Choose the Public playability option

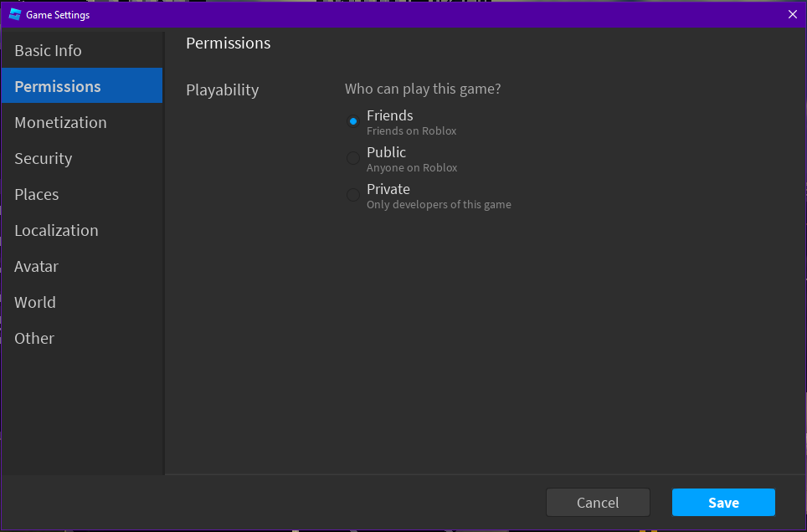pyautogui.click(x=353, y=158)
